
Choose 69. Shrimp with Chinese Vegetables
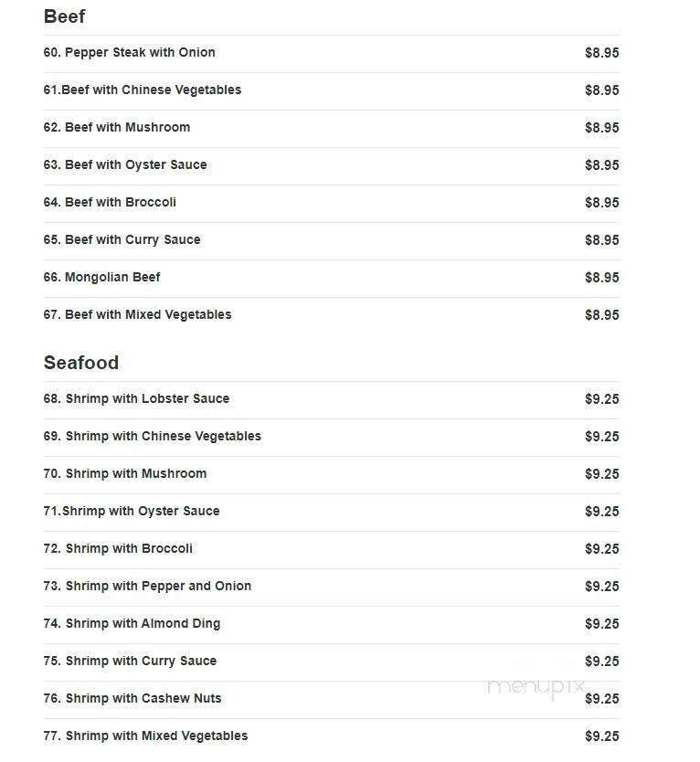pos(332,437)
